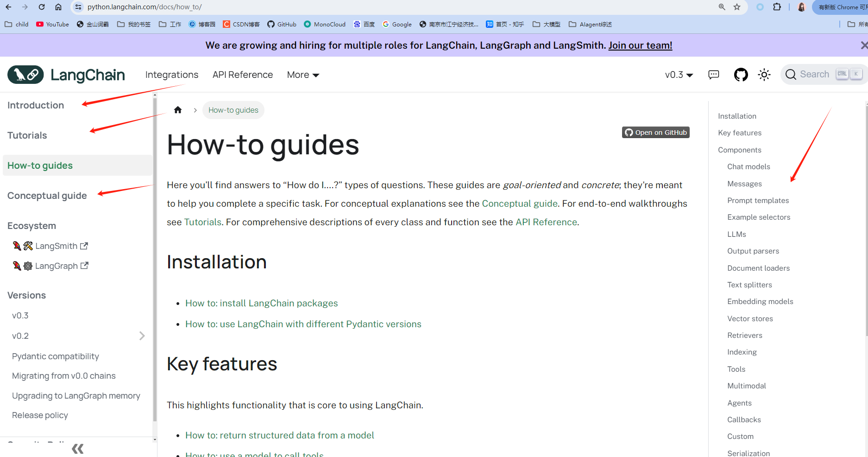
Task: Open the 我的书签 bookmarks folder
Action: tap(134, 24)
